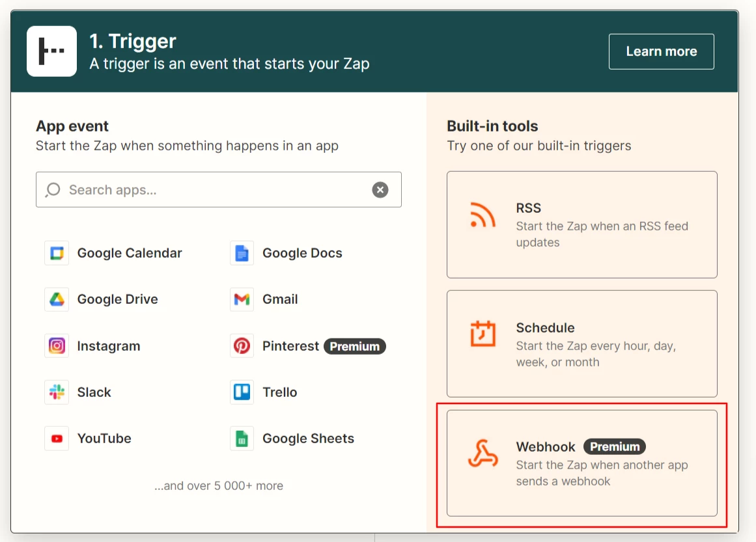Image resolution: width=756 pixels, height=542 pixels.
Task: Choose the Schedule built-in trigger card
Action: click(x=582, y=344)
